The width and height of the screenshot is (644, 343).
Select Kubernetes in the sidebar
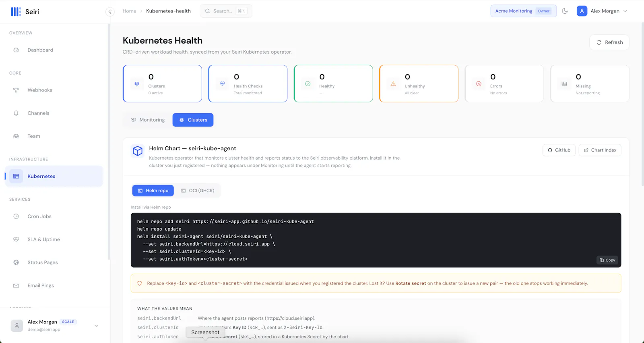54,176
